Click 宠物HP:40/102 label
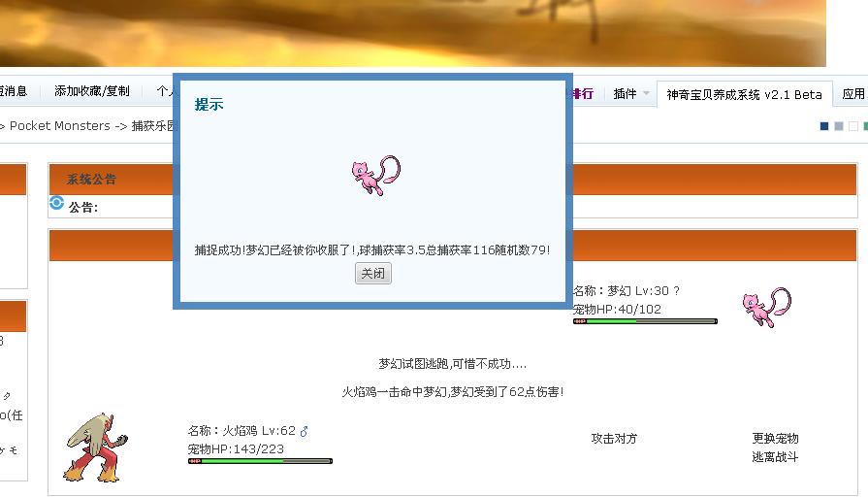The image size is (868, 497). 617,310
